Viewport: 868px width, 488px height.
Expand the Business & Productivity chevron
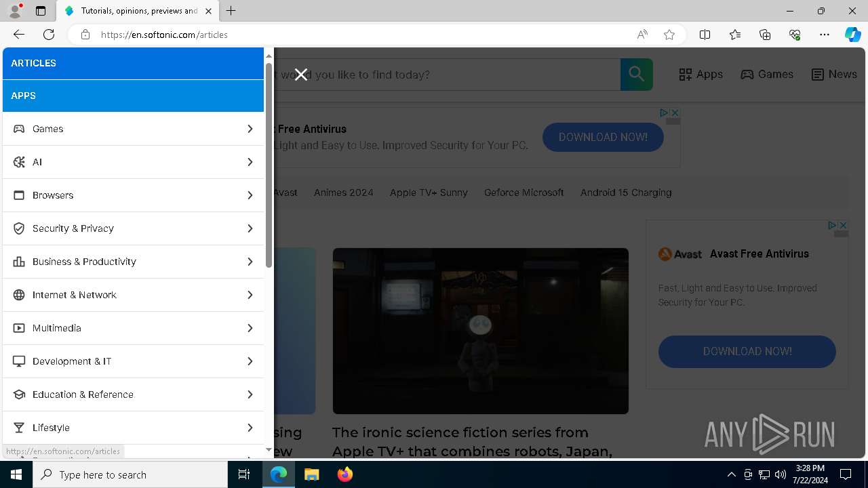pyautogui.click(x=250, y=262)
